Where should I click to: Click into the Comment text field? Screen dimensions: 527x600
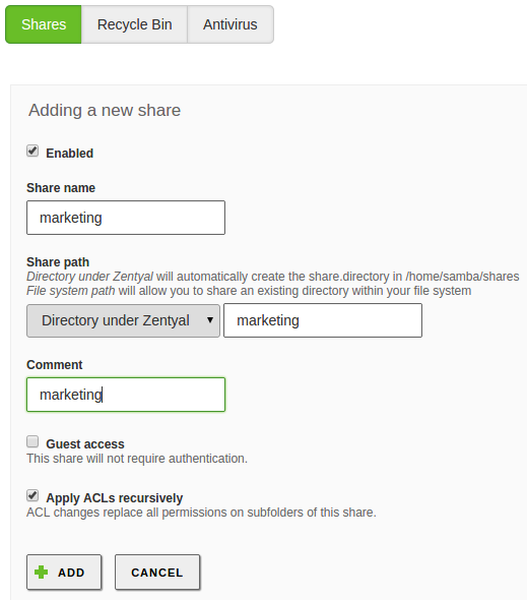[x=126, y=395]
